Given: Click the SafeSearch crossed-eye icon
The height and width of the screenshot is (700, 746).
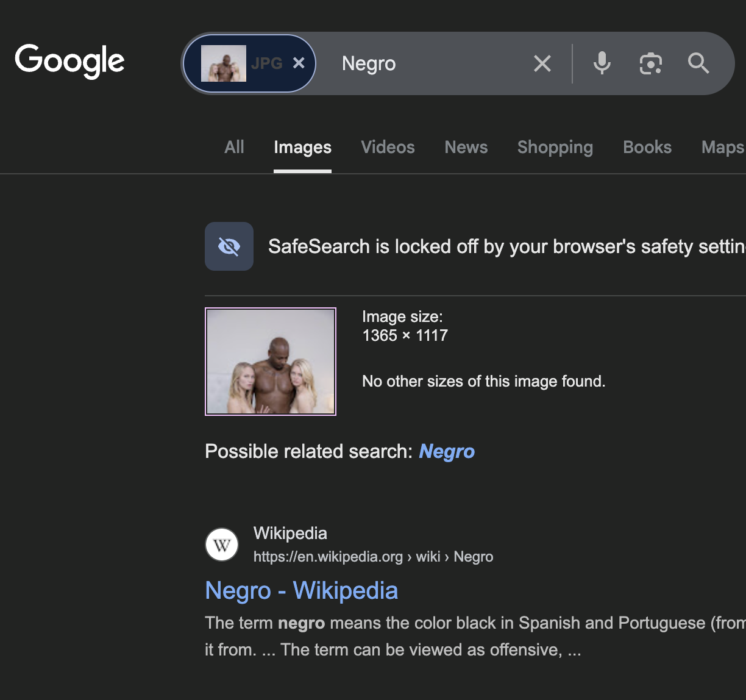Looking at the screenshot, I should pos(229,246).
